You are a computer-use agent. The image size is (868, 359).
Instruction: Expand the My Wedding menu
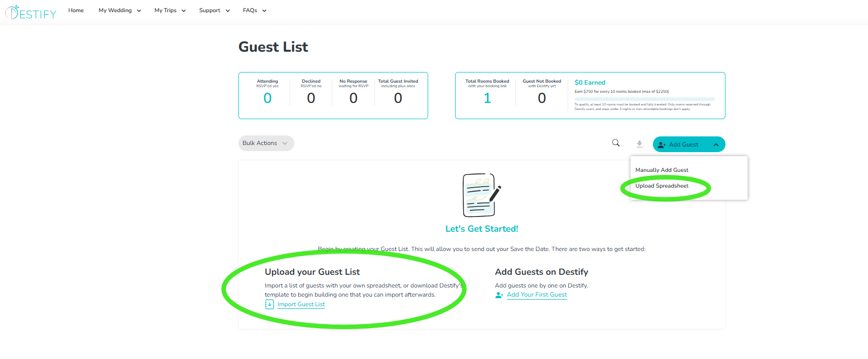pos(119,10)
